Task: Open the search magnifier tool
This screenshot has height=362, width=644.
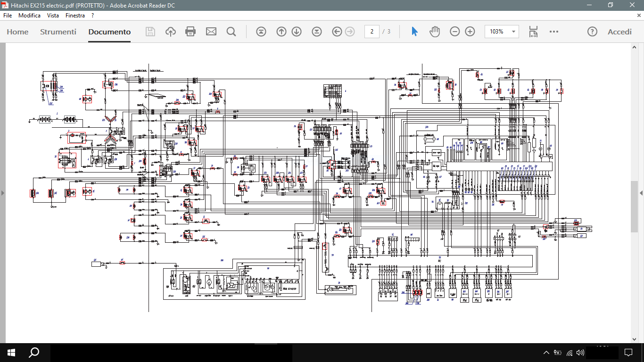Action: click(x=231, y=32)
